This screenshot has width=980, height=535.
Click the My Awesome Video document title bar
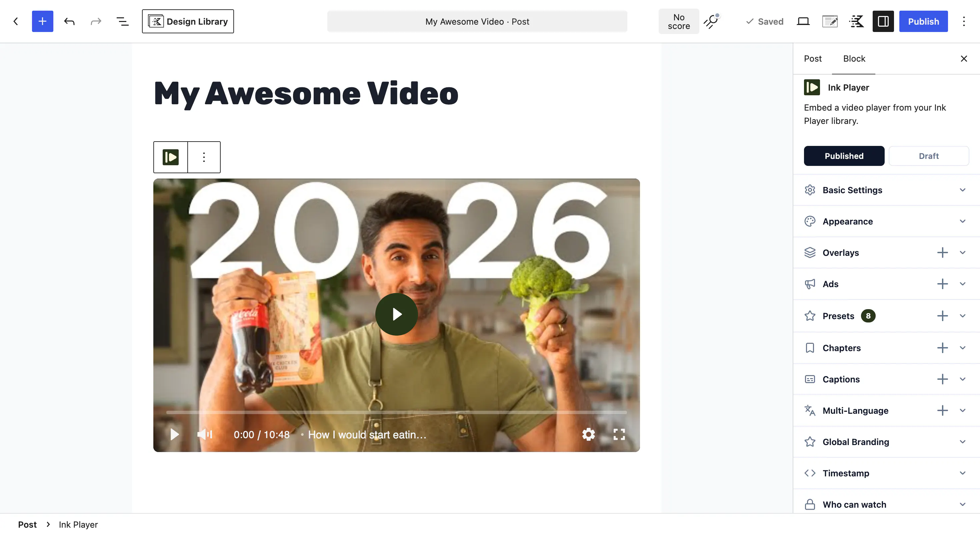click(x=477, y=21)
